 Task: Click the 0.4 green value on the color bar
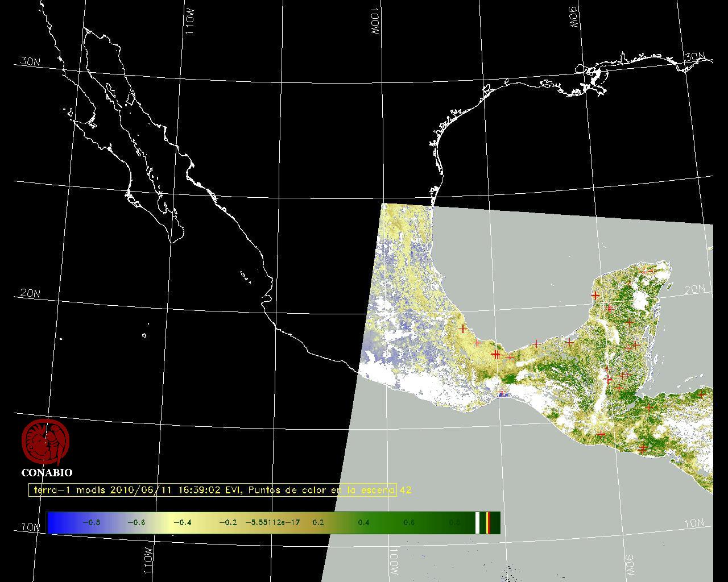click(363, 522)
